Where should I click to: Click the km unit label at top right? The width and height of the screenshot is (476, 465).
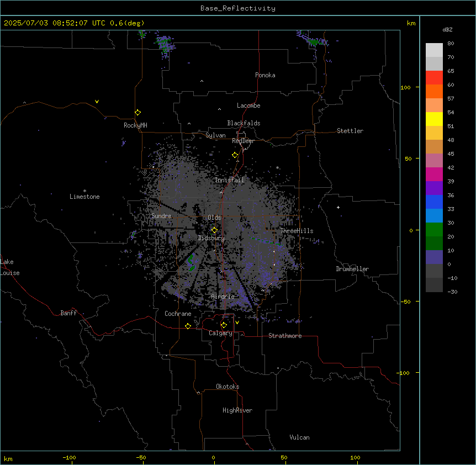[x=411, y=23]
